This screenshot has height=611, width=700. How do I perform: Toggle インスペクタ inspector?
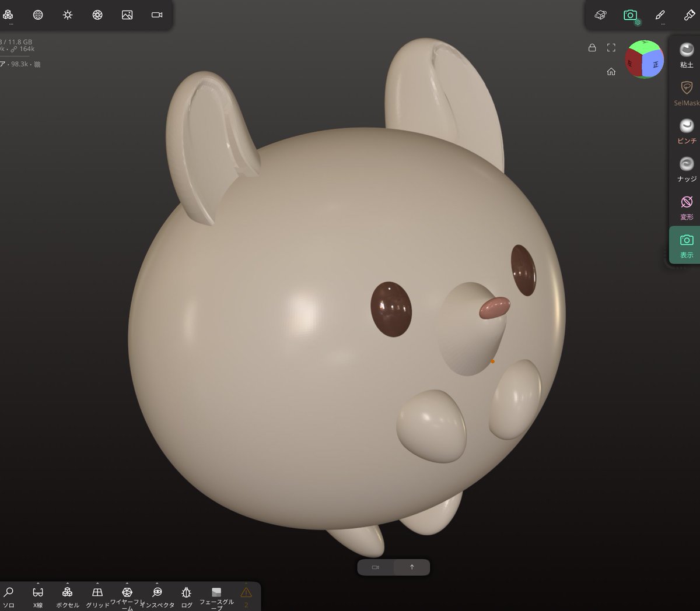[157, 597]
